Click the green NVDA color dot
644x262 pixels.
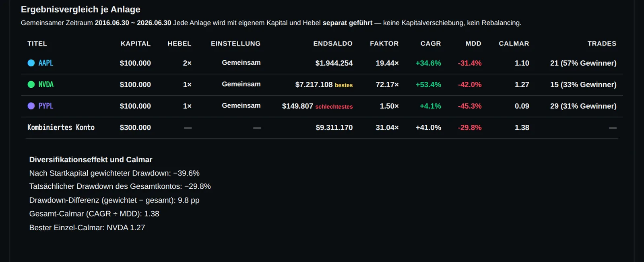click(x=31, y=85)
